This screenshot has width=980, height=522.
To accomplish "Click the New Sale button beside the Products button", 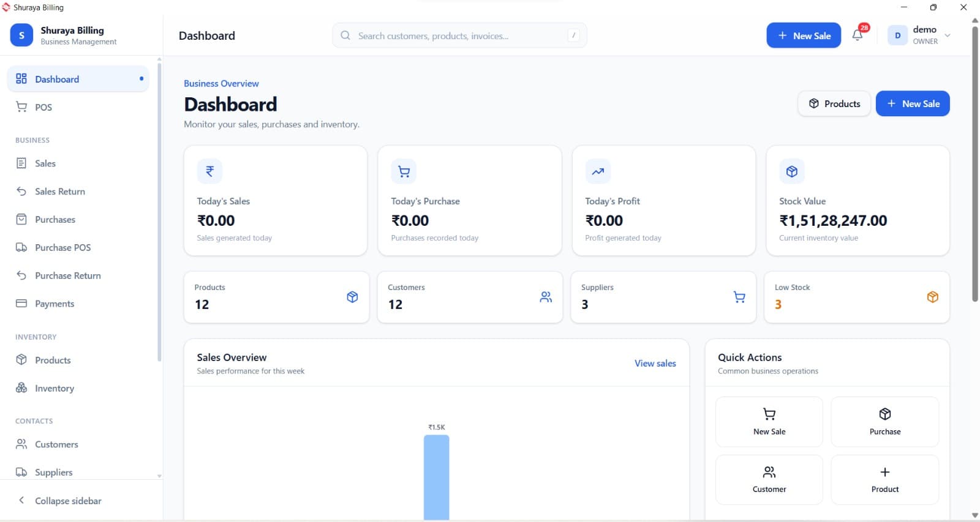I will [x=913, y=103].
